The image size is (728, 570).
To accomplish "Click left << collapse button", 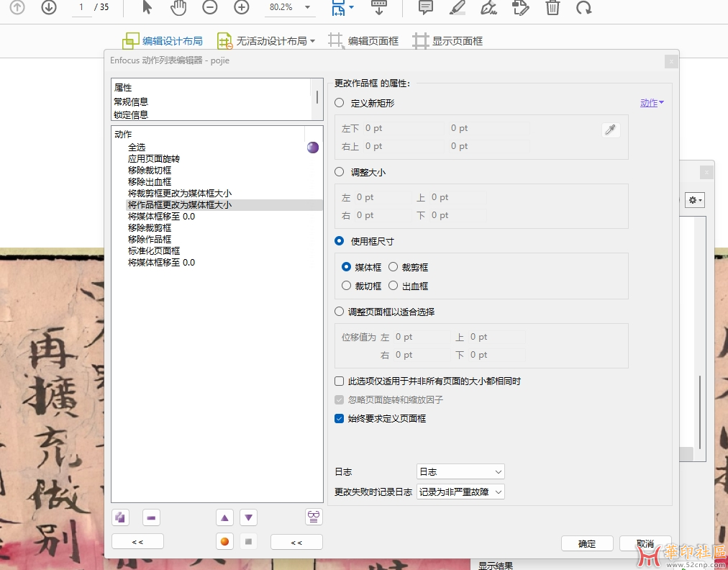I will [x=138, y=542].
